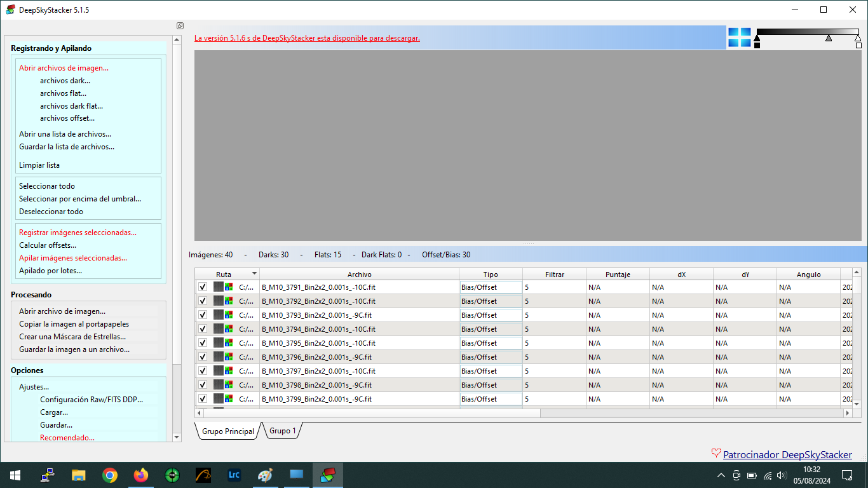Uncheck the B_M10_3797 file checkbox
The height and width of the screenshot is (488, 868).
[x=203, y=370]
